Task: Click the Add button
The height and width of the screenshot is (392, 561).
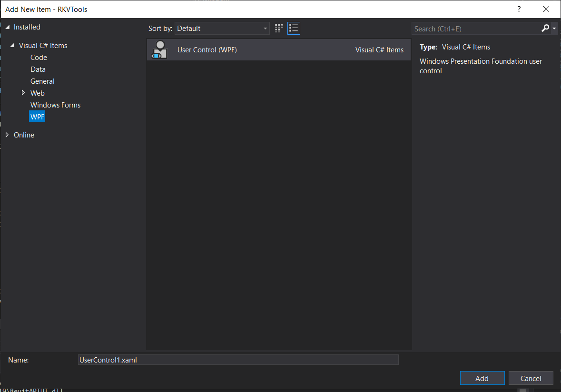Action: click(x=482, y=378)
